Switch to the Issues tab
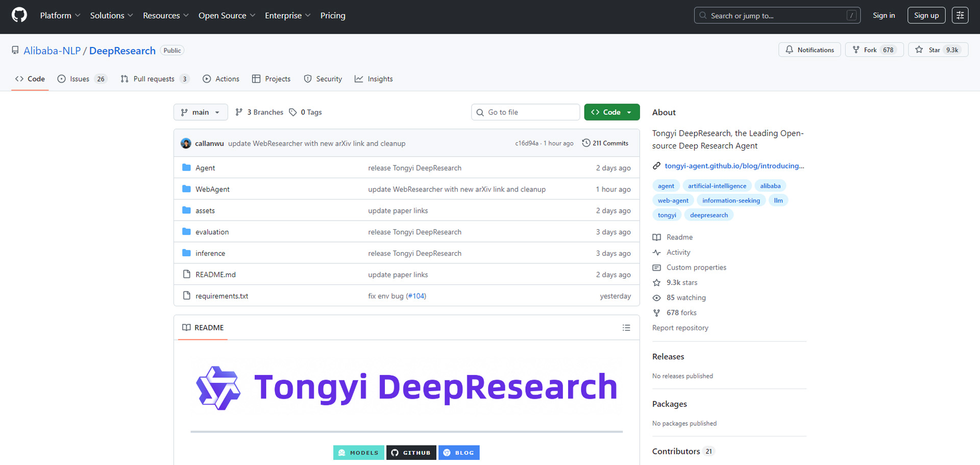This screenshot has height=465, width=980. [82, 79]
